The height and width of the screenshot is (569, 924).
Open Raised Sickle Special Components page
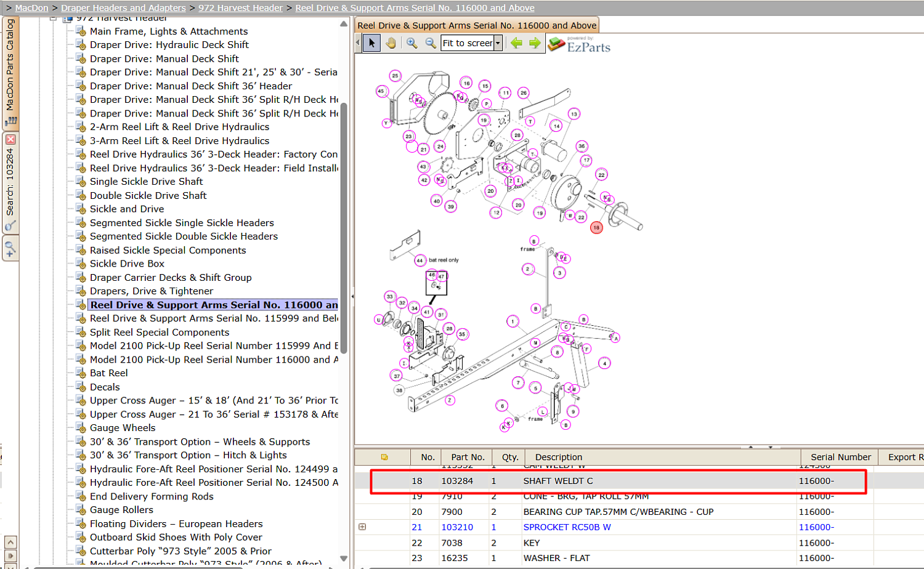[168, 250]
